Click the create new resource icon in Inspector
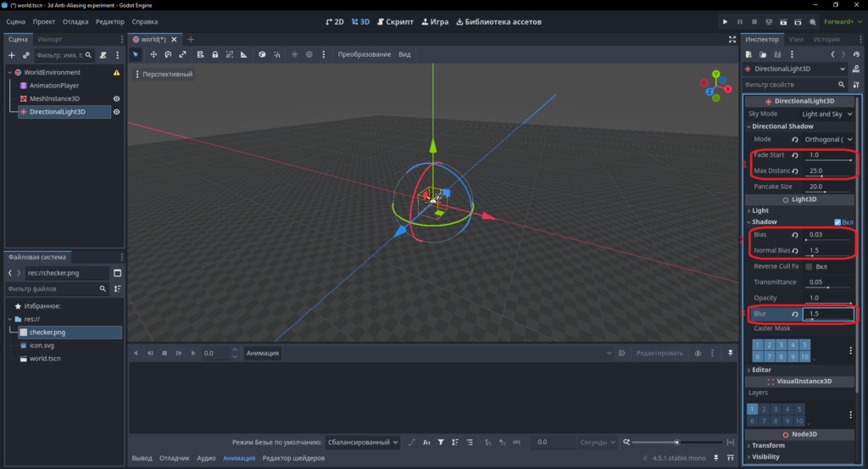868x469 pixels. 748,54
